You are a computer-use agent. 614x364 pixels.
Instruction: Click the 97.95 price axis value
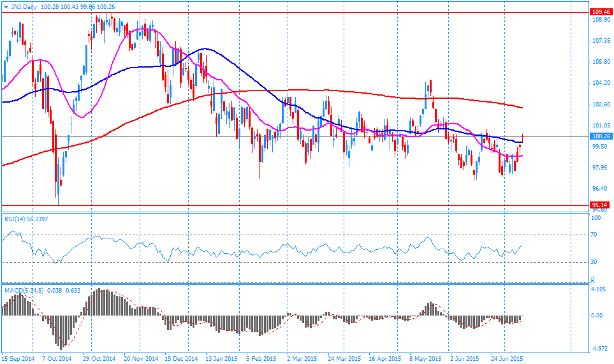600,168
